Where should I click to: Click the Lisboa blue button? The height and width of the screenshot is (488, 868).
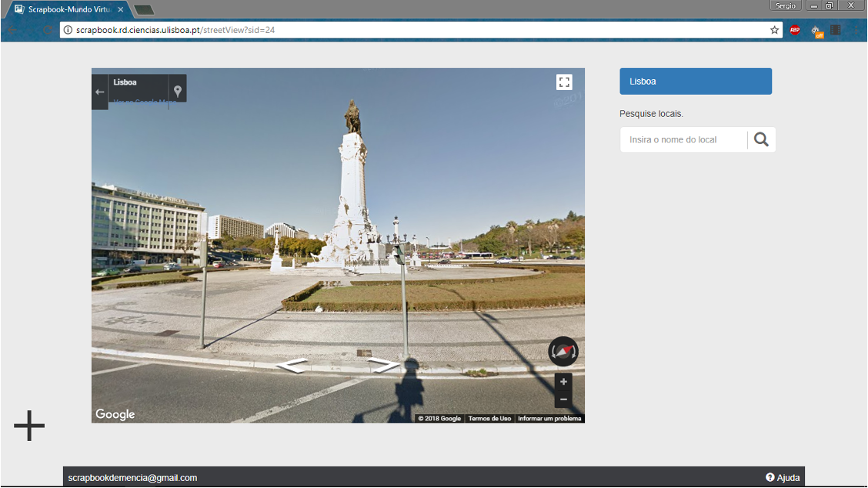pos(696,82)
